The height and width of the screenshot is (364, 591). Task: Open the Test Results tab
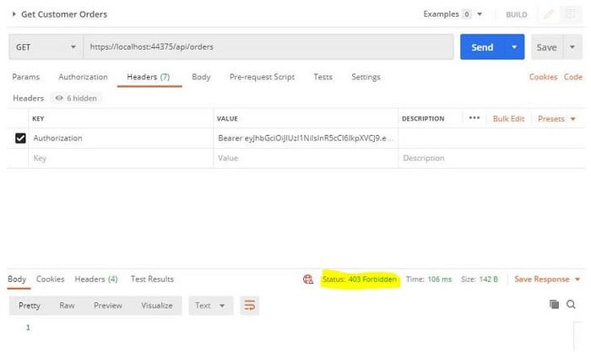[152, 280]
